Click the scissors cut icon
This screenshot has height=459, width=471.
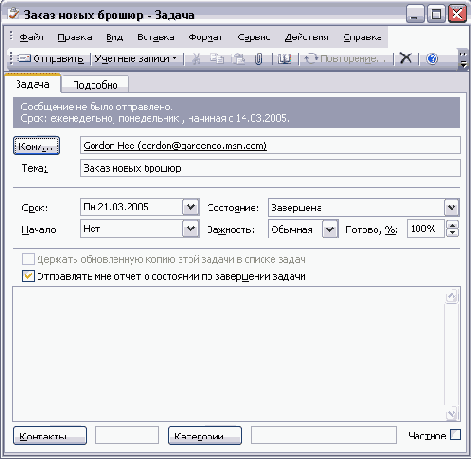click(196, 59)
